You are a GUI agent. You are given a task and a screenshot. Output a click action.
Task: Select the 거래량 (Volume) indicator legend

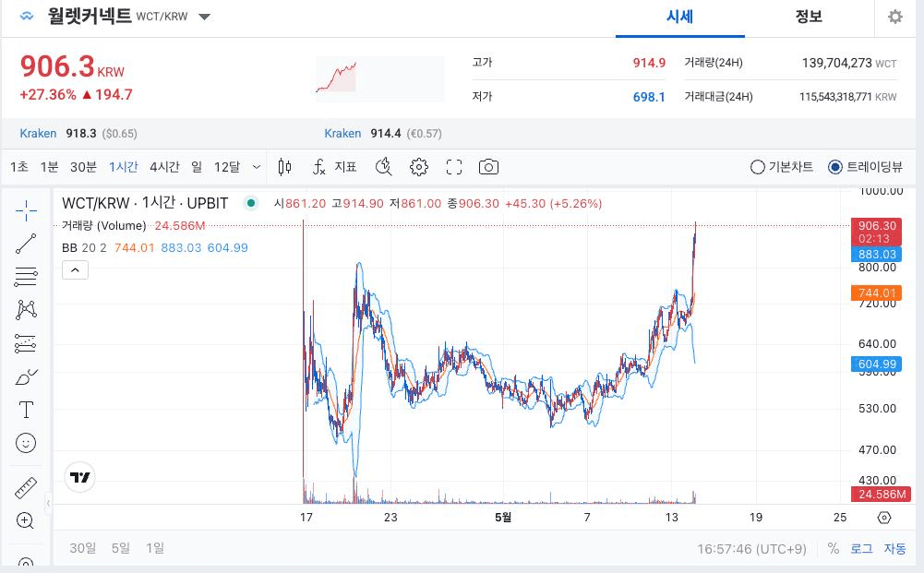(103, 225)
